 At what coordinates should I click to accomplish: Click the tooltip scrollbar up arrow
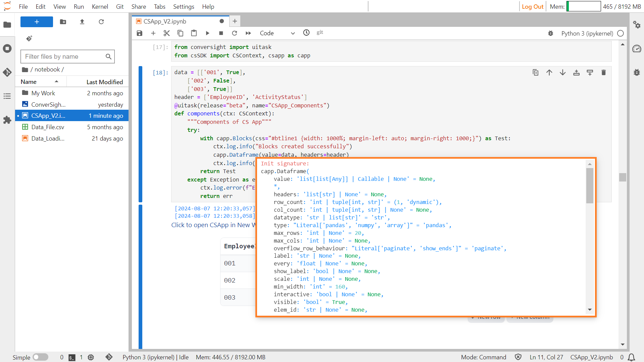click(590, 164)
